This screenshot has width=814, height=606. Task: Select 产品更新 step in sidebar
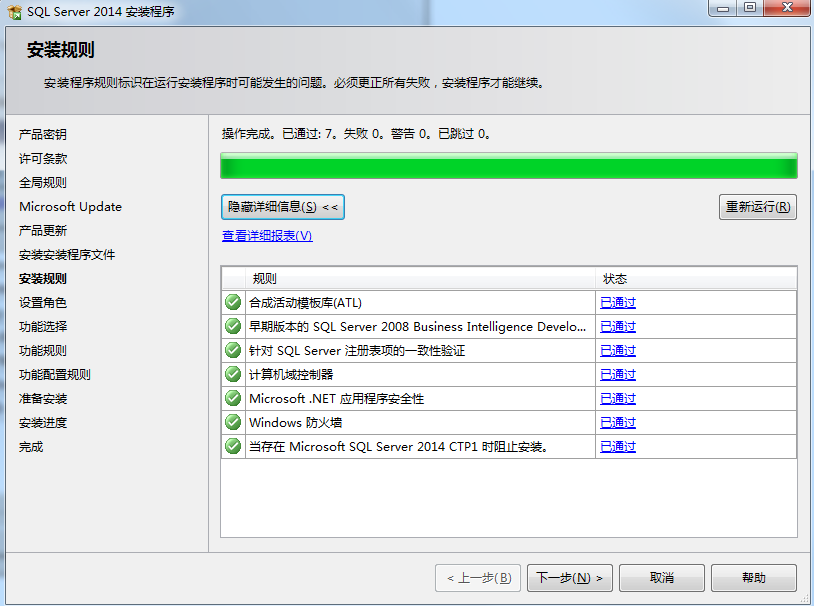pyautogui.click(x=43, y=231)
